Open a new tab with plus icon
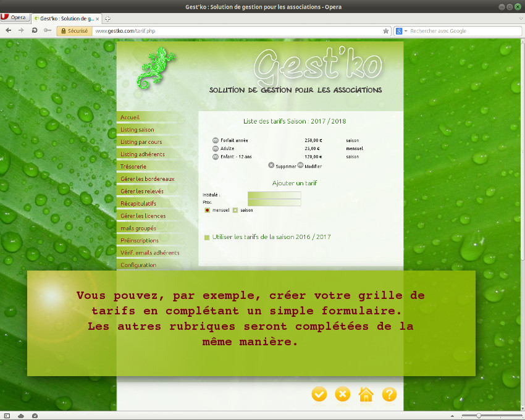 pos(107,19)
